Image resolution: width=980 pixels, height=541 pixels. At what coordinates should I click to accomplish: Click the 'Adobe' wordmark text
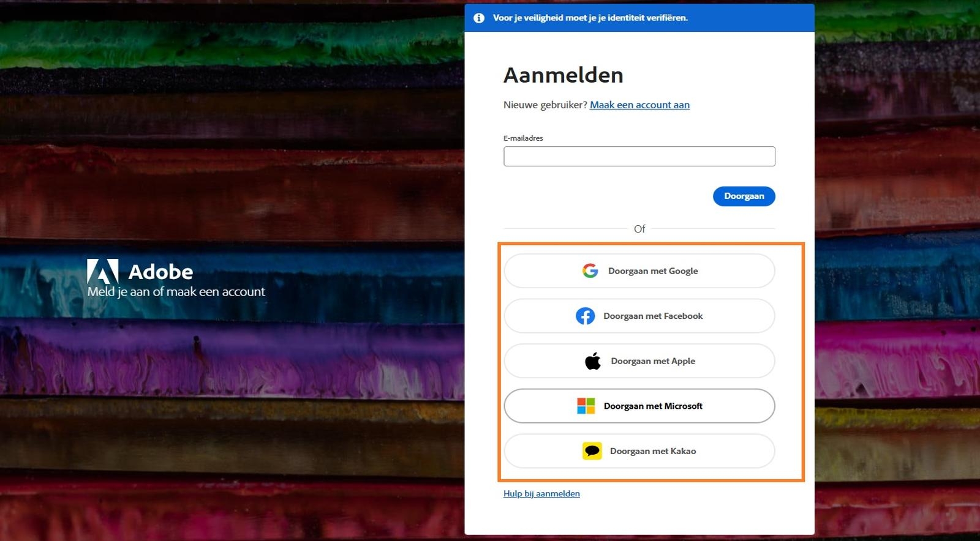[x=160, y=272]
